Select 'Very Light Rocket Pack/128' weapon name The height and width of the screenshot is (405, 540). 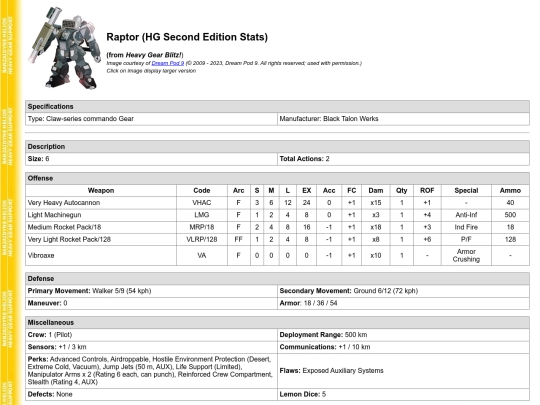69,239
